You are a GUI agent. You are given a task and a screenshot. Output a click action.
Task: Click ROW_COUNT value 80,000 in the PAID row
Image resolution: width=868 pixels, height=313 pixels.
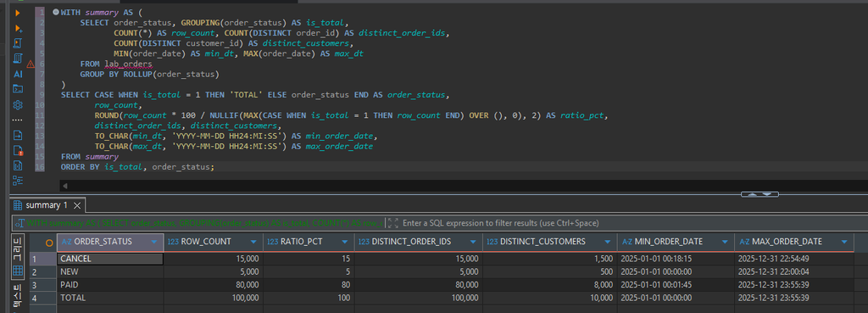click(213, 285)
